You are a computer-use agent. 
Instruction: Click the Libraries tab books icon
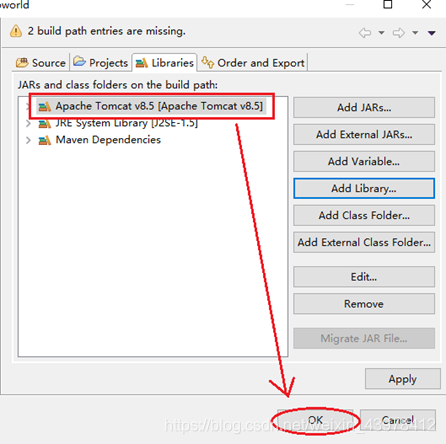[x=142, y=63]
